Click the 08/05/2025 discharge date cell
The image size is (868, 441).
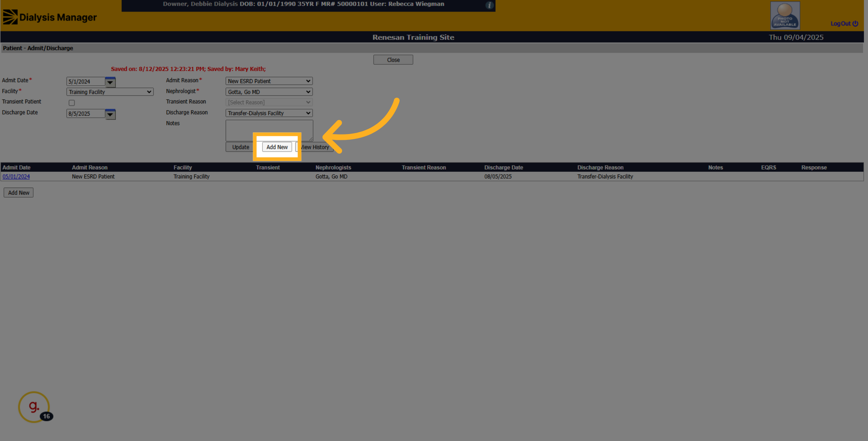coord(498,176)
